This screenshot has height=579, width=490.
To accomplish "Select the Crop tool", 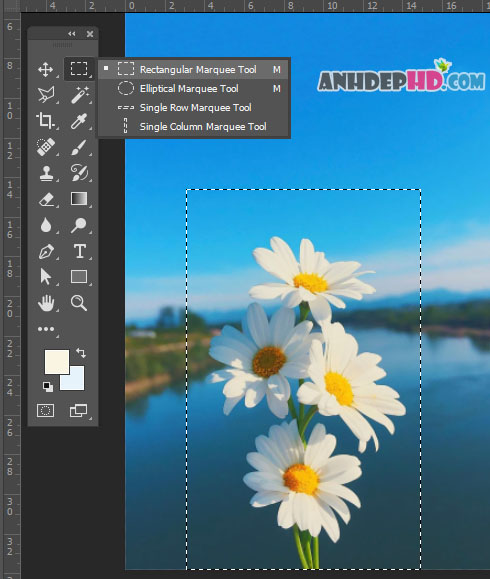I will (x=45, y=121).
